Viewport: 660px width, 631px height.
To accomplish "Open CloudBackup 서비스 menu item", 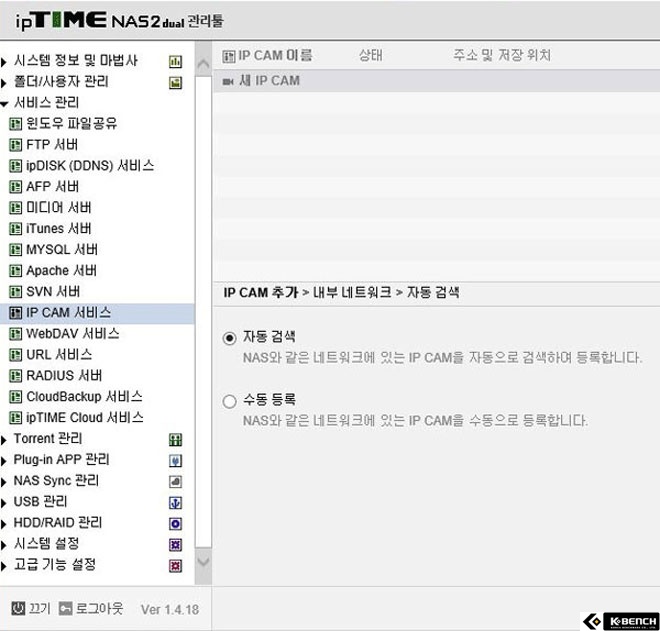I will [85, 397].
